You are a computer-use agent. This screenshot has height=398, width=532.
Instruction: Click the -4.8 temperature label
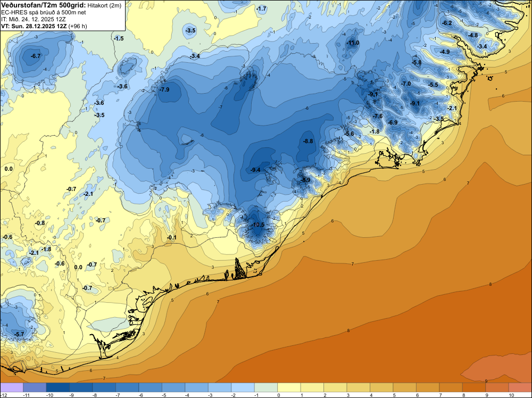pyautogui.click(x=472, y=35)
